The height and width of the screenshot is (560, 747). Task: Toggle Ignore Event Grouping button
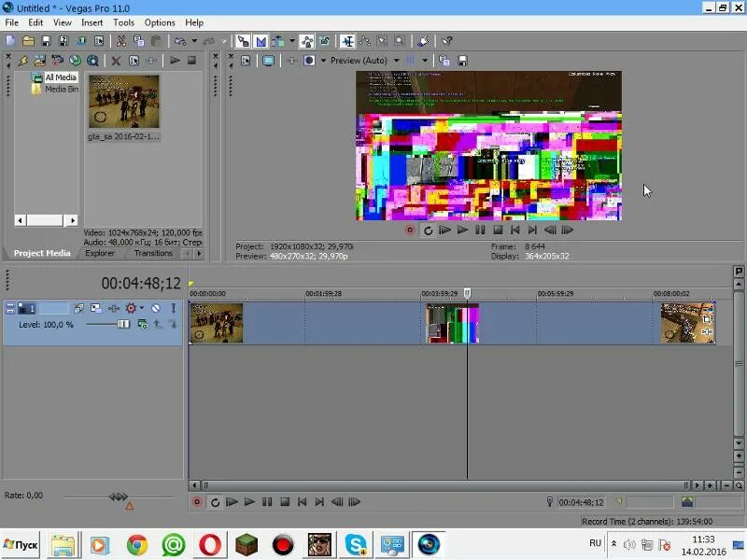(325, 41)
